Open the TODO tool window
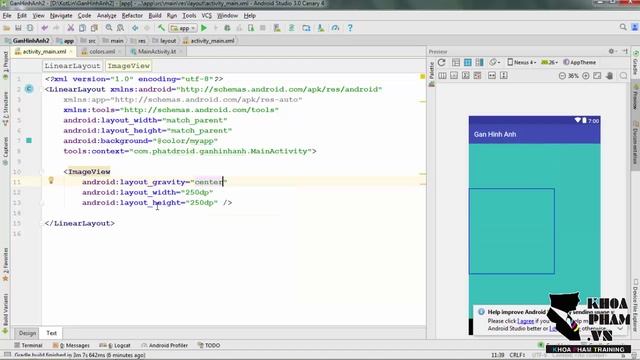Viewport: 640px width, 360px height. 209,345
